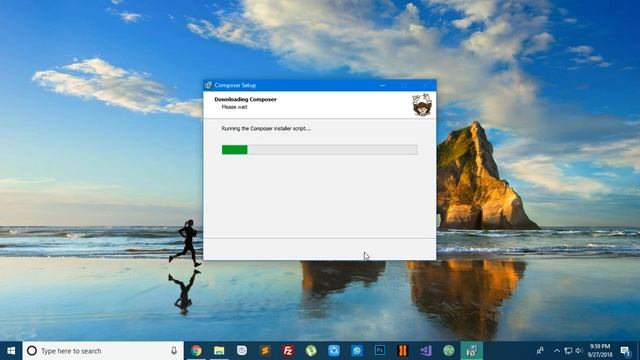Click the 'Composer Setup' window title
This screenshot has width=640, height=360.
[x=235, y=85]
